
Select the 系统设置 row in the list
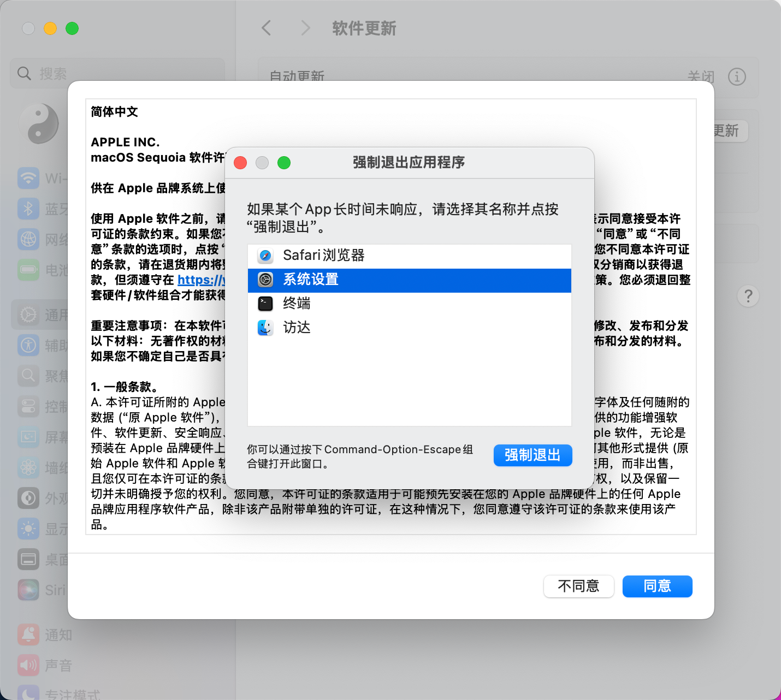(x=409, y=280)
